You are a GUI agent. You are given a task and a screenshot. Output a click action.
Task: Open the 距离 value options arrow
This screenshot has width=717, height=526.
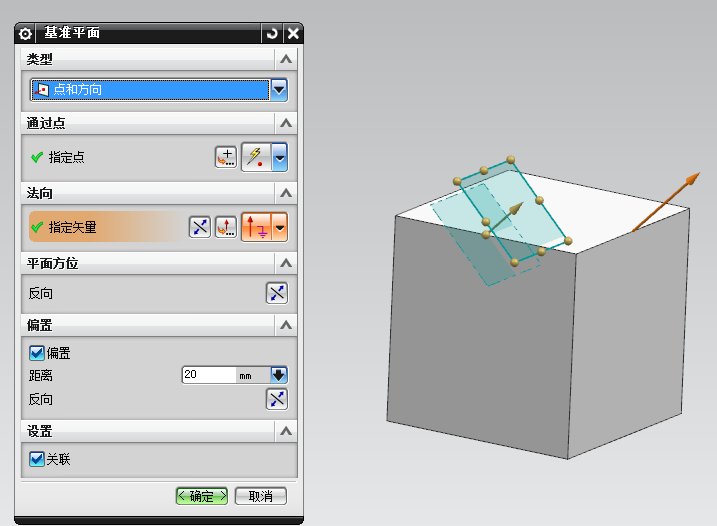pos(278,375)
